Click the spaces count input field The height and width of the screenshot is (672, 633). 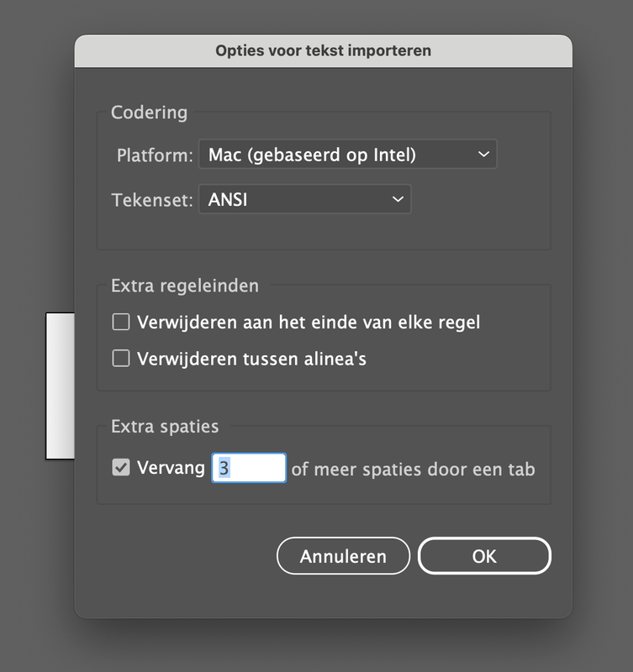pyautogui.click(x=249, y=468)
